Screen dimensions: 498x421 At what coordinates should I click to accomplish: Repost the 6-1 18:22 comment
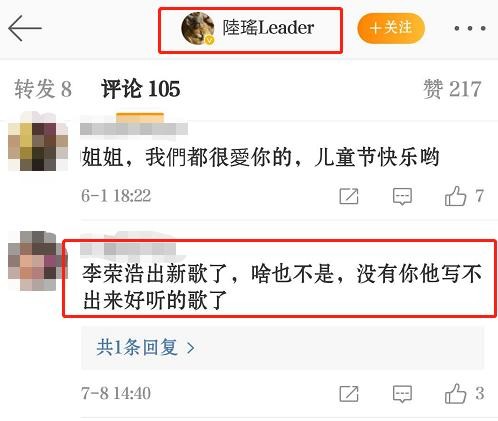tap(349, 196)
